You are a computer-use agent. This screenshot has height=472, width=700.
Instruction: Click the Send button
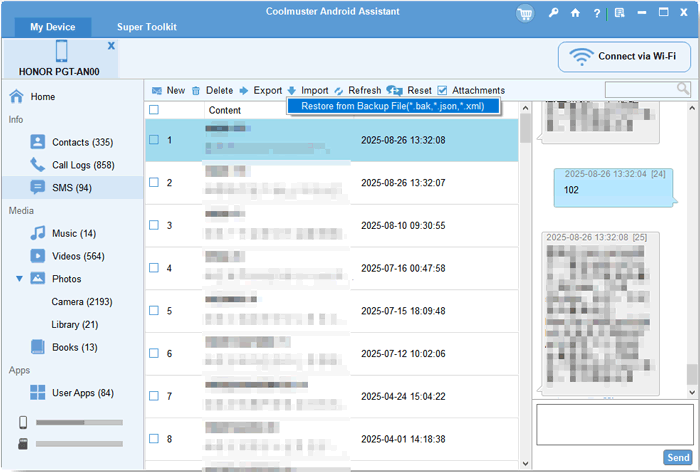pos(678,457)
